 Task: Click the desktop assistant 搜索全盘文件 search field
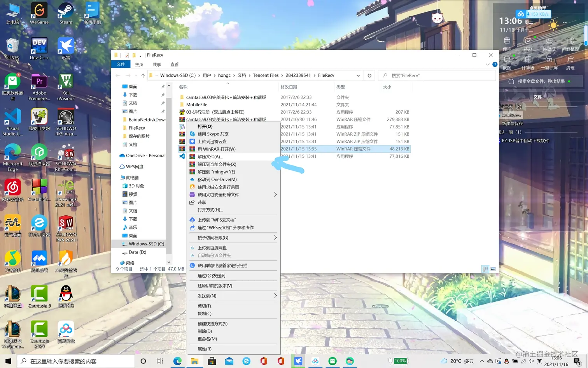(x=541, y=81)
